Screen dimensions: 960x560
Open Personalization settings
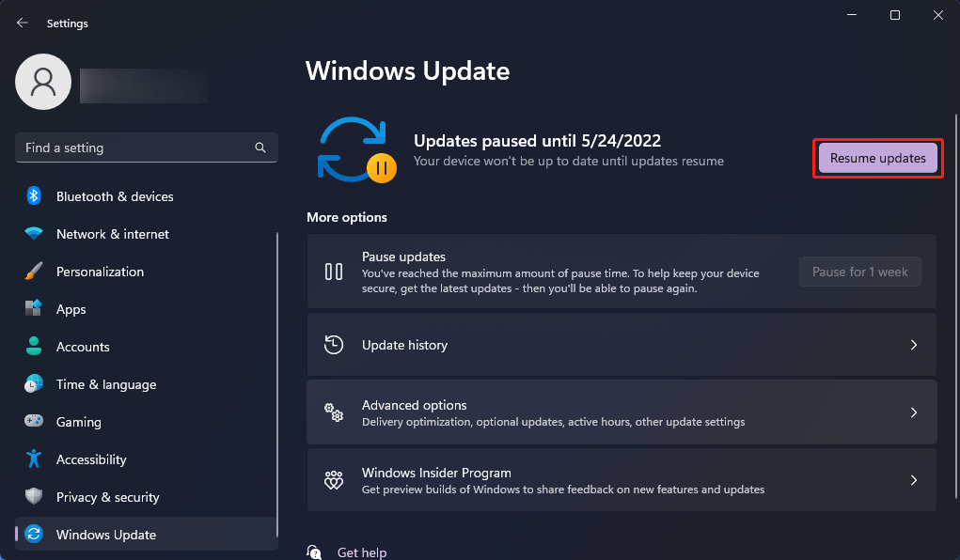pyautogui.click(x=34, y=272)
